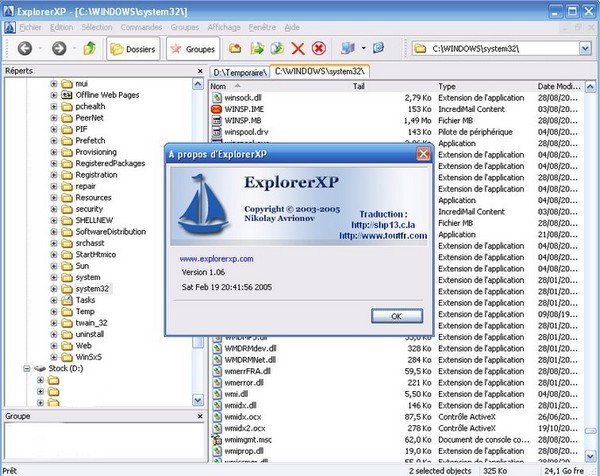This screenshot has height=476, width=600.
Task: Click the wmimgmt.msc console icon
Action: (217, 440)
